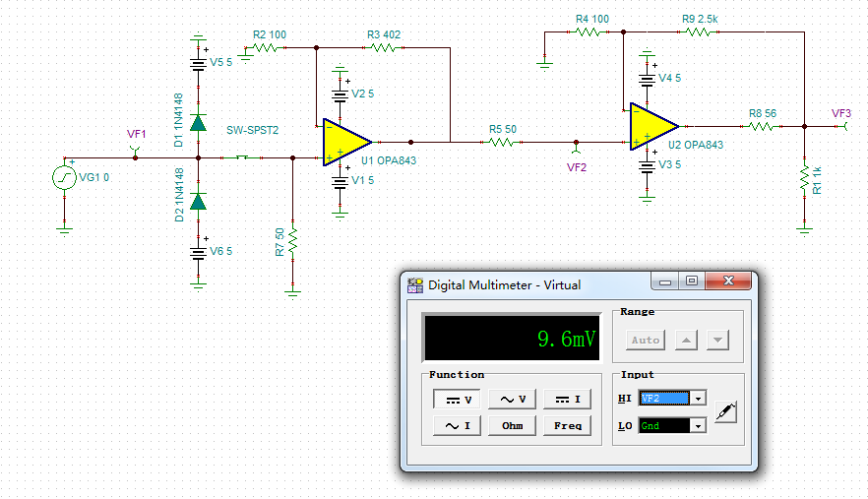Maximize the Digital Multimeter window
868x499 pixels.
pyautogui.click(x=692, y=281)
